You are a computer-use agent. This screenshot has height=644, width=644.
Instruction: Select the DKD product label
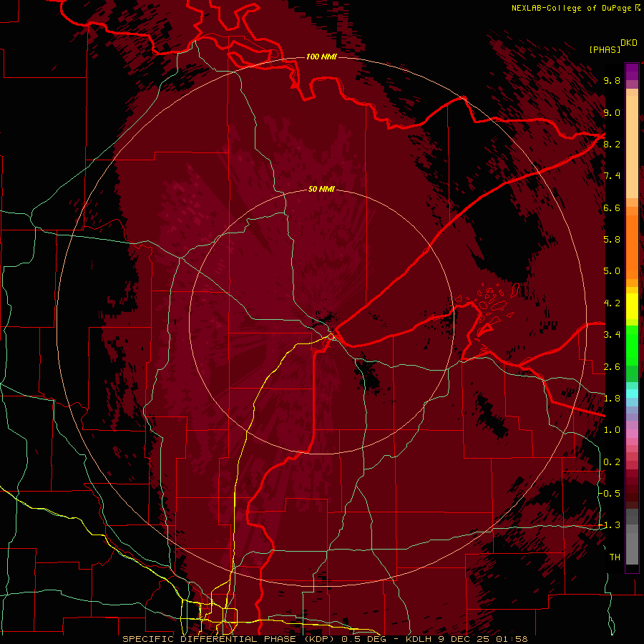point(628,43)
